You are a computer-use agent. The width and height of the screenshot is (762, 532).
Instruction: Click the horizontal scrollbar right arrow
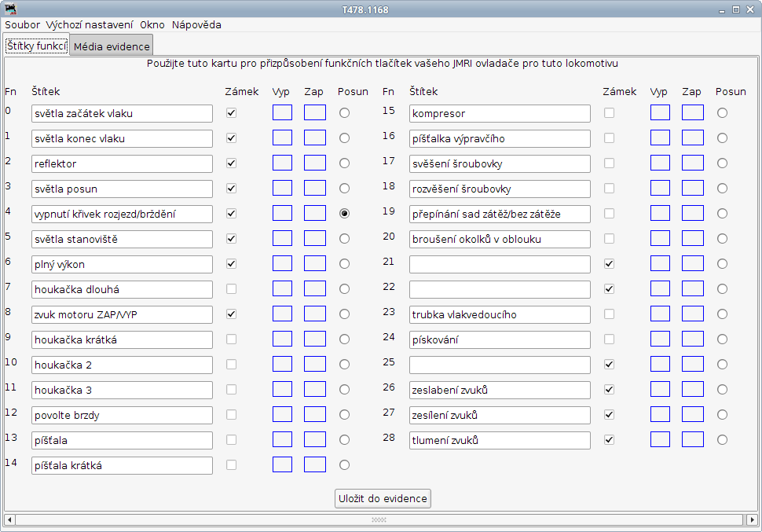[x=752, y=519]
